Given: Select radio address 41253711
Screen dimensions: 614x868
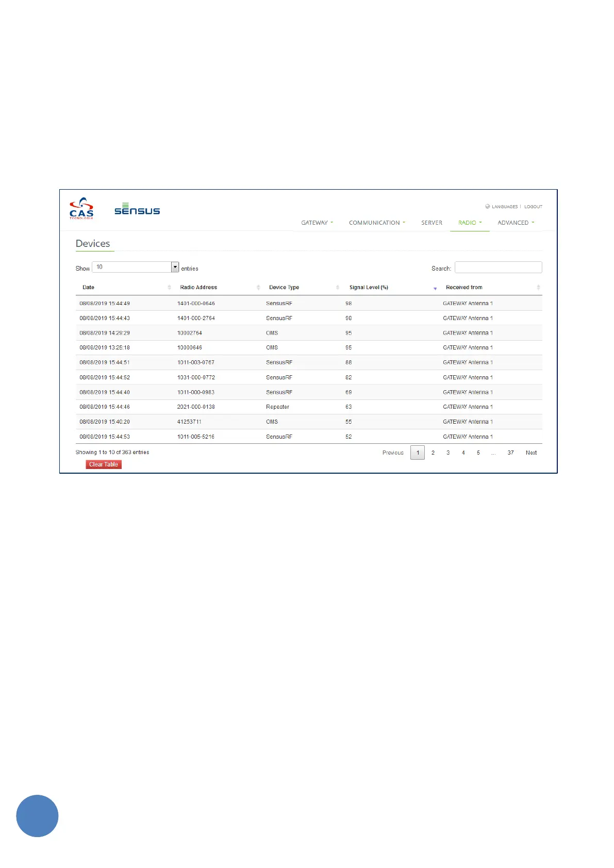Looking at the screenshot, I should click(x=189, y=422).
